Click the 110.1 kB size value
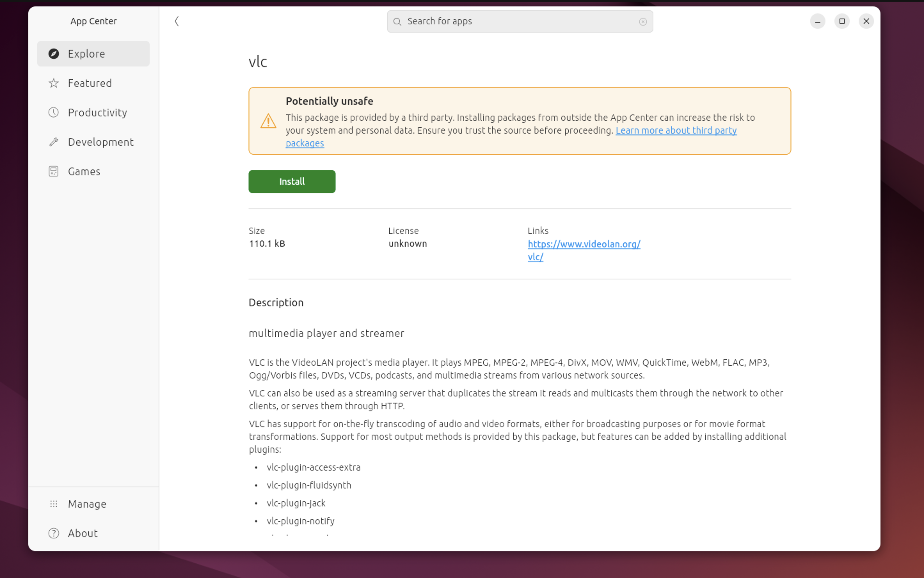This screenshot has width=924, height=578. pyautogui.click(x=267, y=244)
